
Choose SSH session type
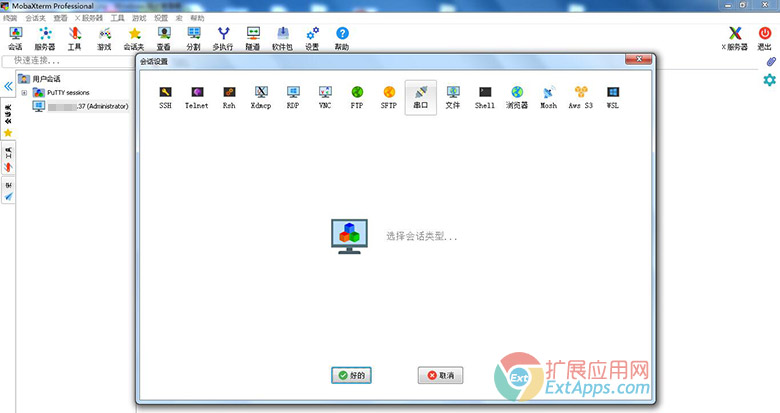click(165, 98)
